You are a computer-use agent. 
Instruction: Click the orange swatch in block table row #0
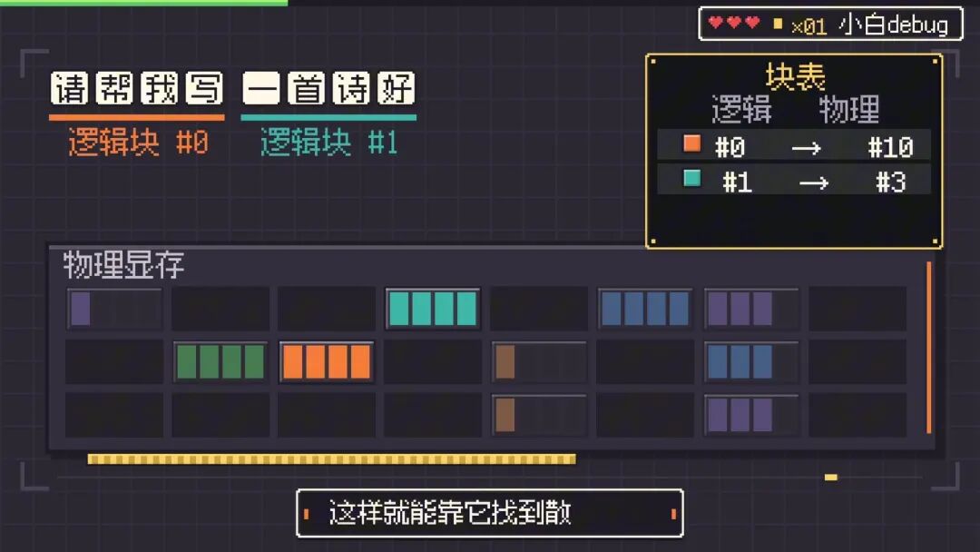point(691,143)
